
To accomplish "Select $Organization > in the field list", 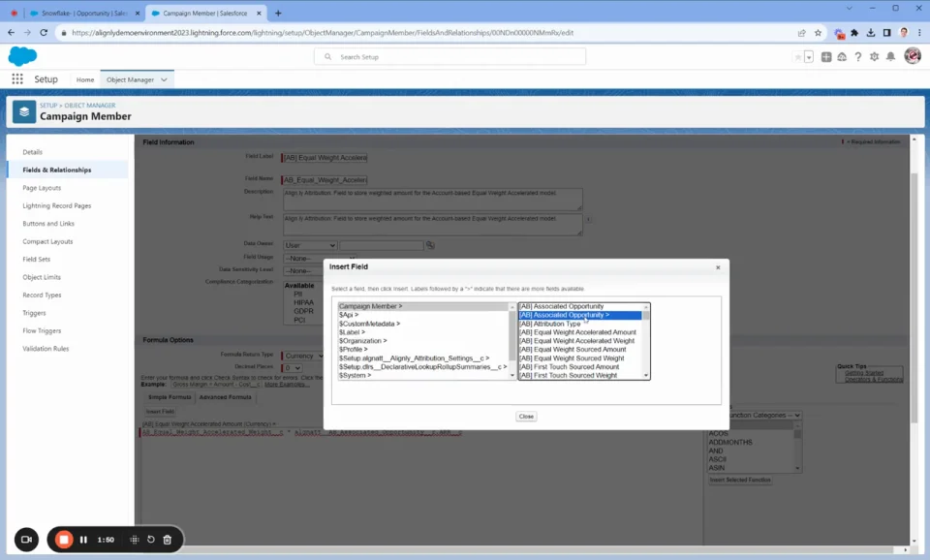I will tap(423, 341).
